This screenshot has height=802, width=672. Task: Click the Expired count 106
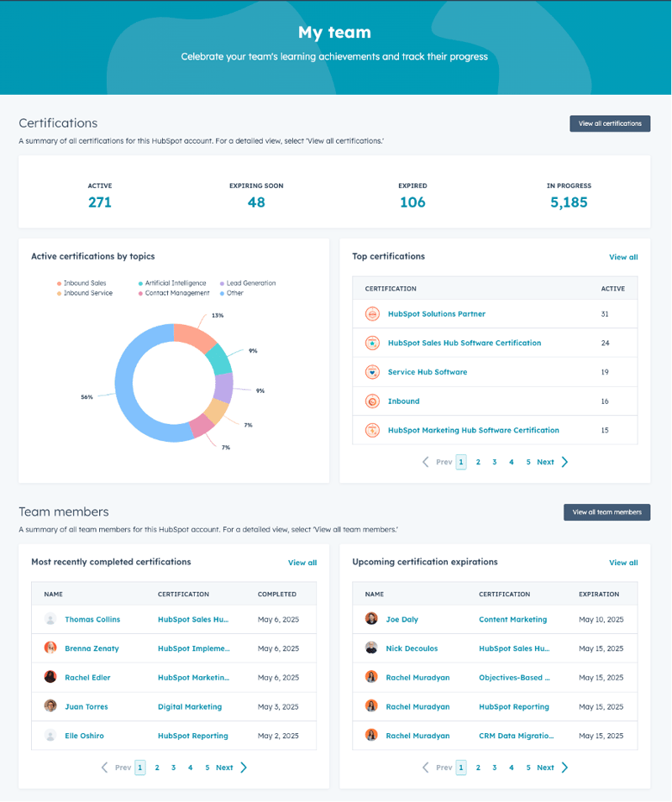[412, 202]
